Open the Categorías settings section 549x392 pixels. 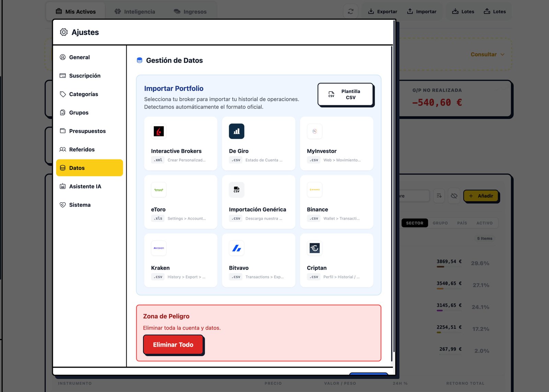83,94
